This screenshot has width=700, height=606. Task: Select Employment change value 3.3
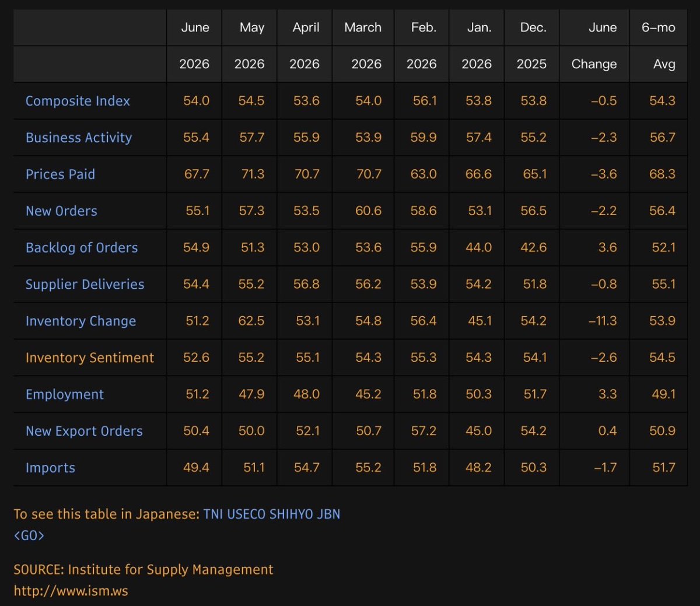pos(608,395)
